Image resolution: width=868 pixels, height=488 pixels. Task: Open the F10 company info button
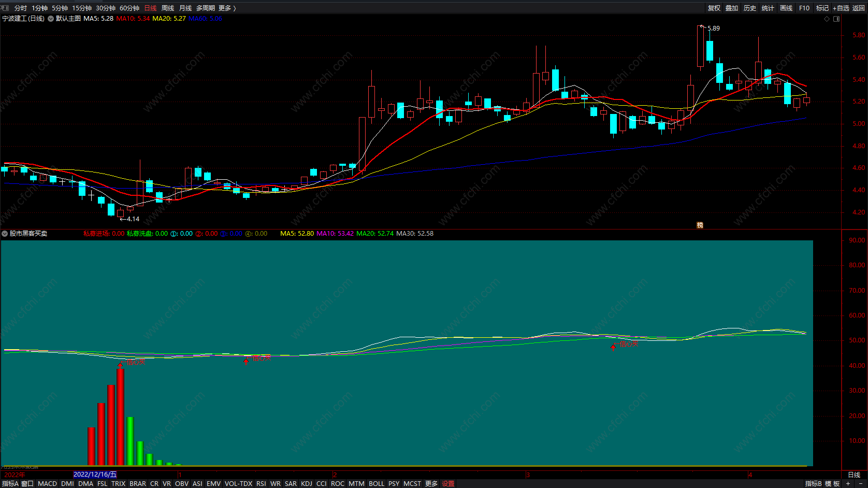point(804,8)
